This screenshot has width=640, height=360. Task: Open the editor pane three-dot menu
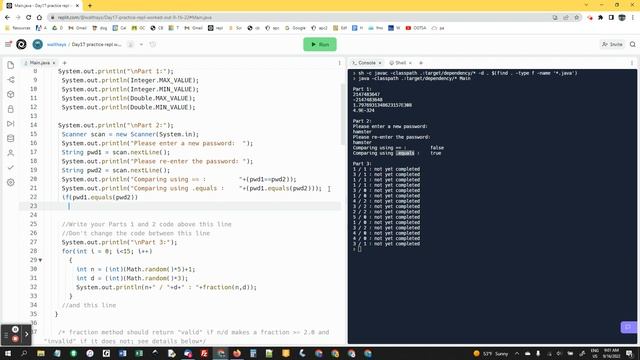click(x=339, y=63)
